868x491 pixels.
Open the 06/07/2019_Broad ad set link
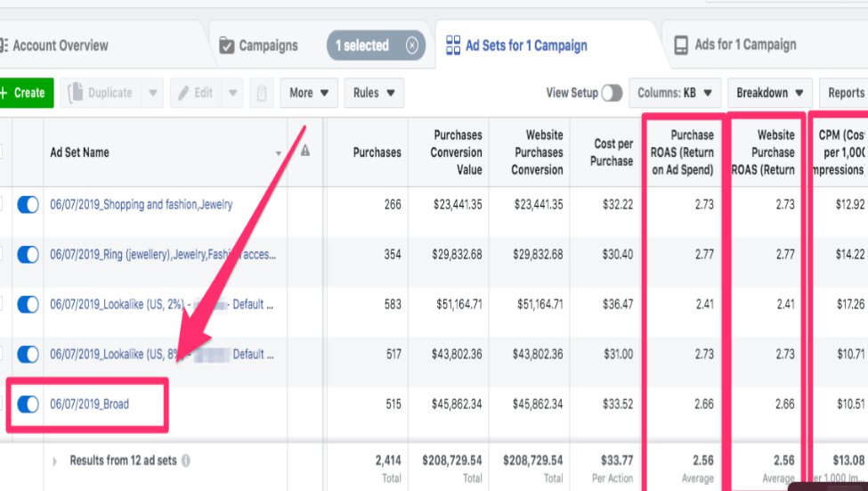(89, 404)
